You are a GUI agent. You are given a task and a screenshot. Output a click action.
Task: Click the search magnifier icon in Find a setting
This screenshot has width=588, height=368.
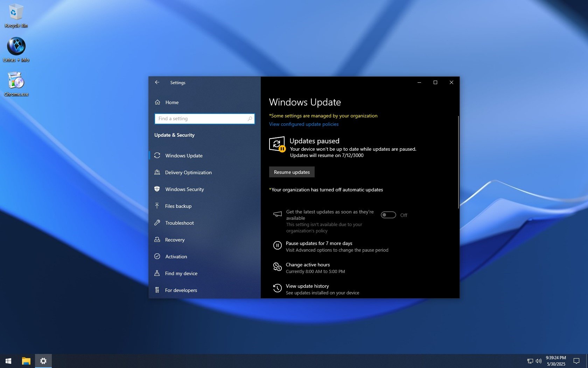point(250,119)
